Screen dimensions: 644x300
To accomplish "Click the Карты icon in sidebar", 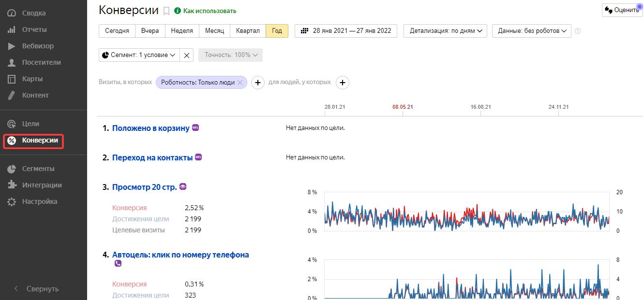I will point(12,79).
